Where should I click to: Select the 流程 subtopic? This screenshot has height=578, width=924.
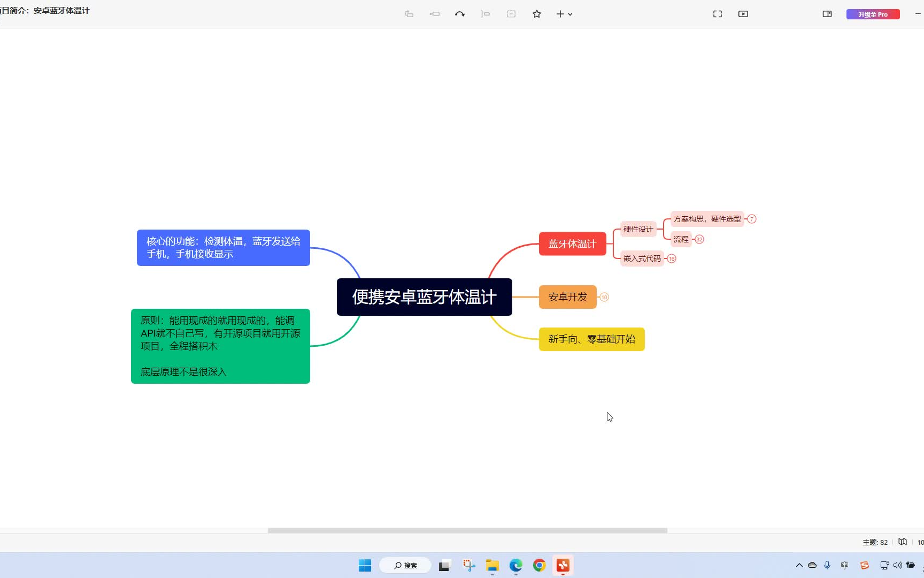coord(681,239)
